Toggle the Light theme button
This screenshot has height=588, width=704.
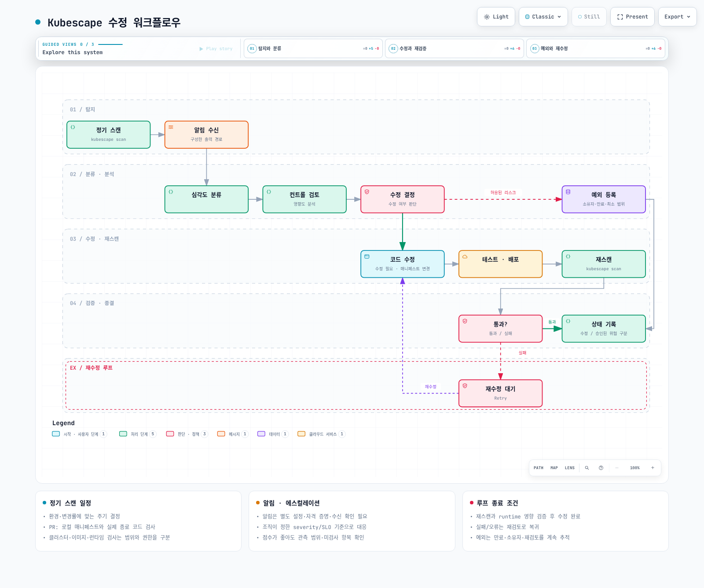pyautogui.click(x=496, y=17)
